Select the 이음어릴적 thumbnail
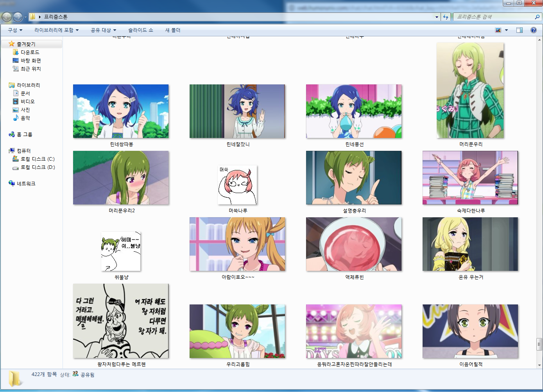Image resolution: width=543 pixels, height=392 pixels. tap(470, 331)
